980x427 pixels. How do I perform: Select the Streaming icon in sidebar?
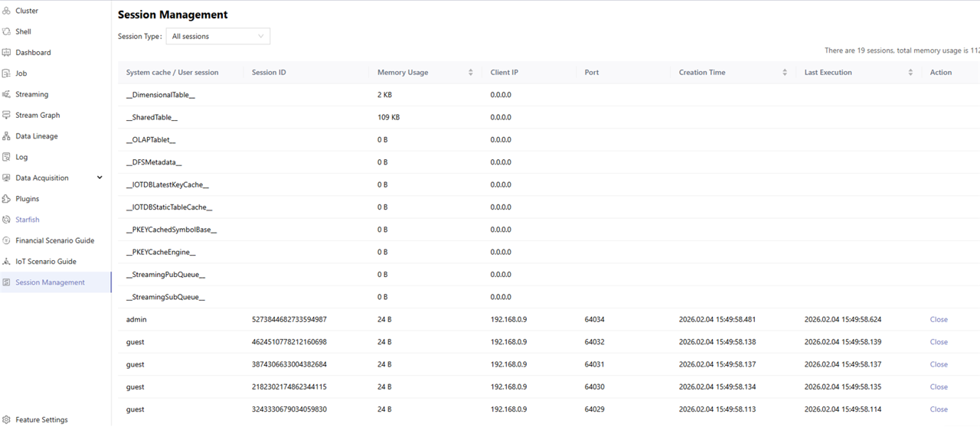click(x=6, y=94)
